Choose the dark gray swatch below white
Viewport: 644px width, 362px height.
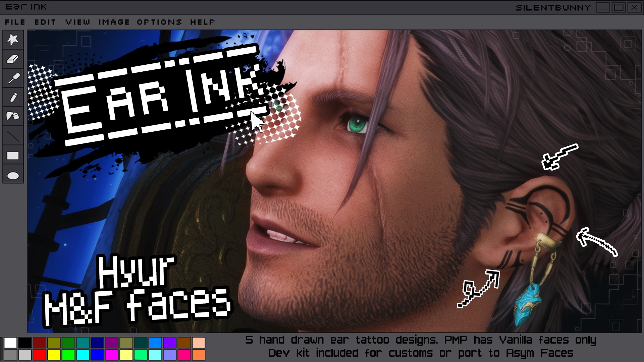[x=10, y=355]
